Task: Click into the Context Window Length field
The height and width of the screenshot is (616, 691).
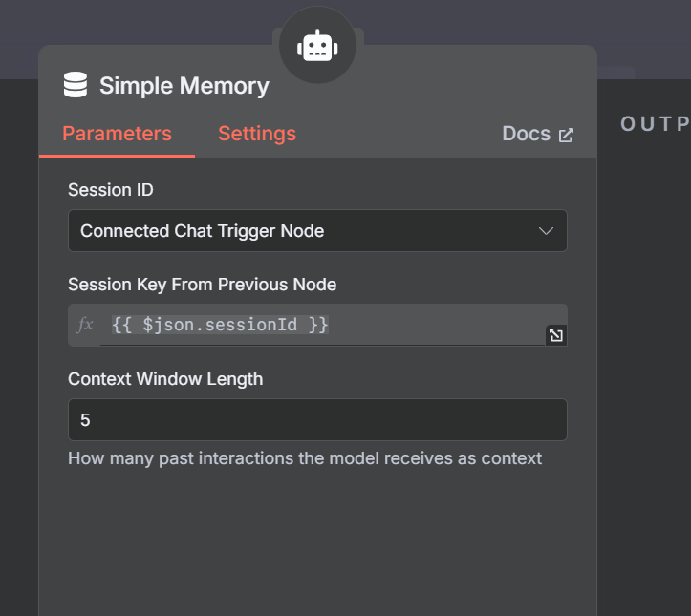Action: (x=316, y=420)
